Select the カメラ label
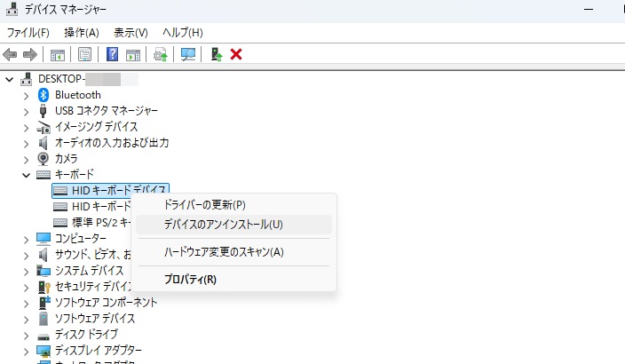Screen dimensions: 625x364 [x=67, y=159]
